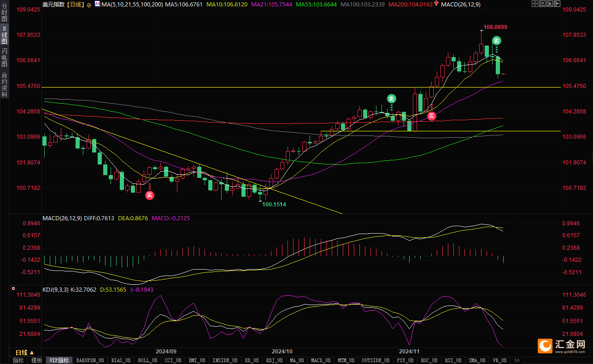Screen dimensions: 593x364
Task: Open the 模板 tab
Action: pyautogui.click(x=36, y=360)
